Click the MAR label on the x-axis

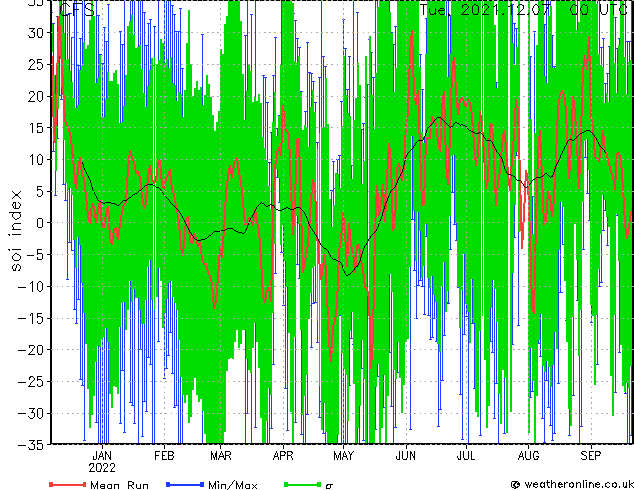pos(221,456)
